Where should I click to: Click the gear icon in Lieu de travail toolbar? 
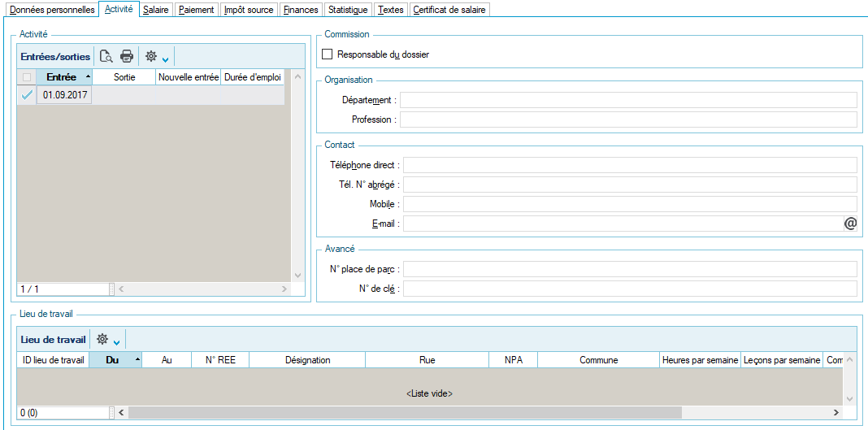[x=102, y=339]
